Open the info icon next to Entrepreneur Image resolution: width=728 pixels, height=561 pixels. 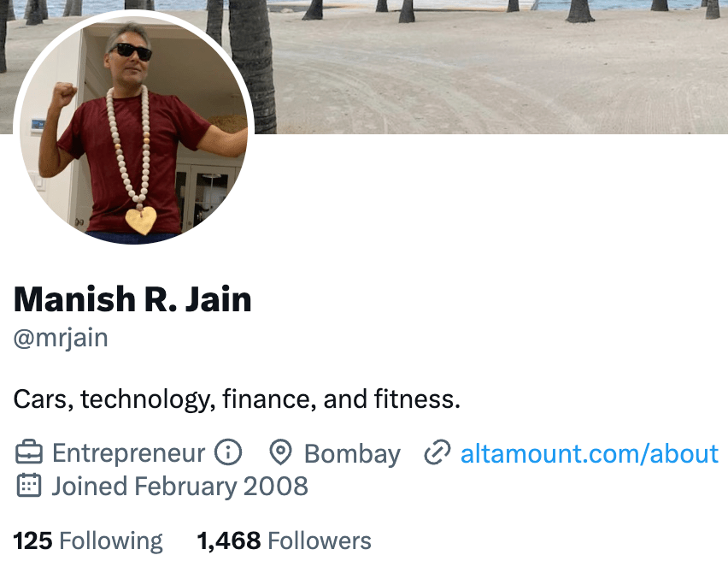coord(228,452)
